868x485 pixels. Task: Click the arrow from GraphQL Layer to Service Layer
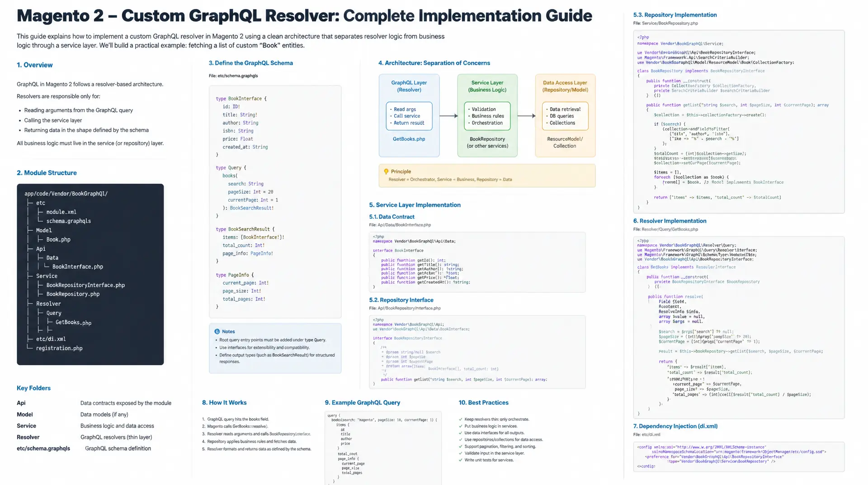448,116
